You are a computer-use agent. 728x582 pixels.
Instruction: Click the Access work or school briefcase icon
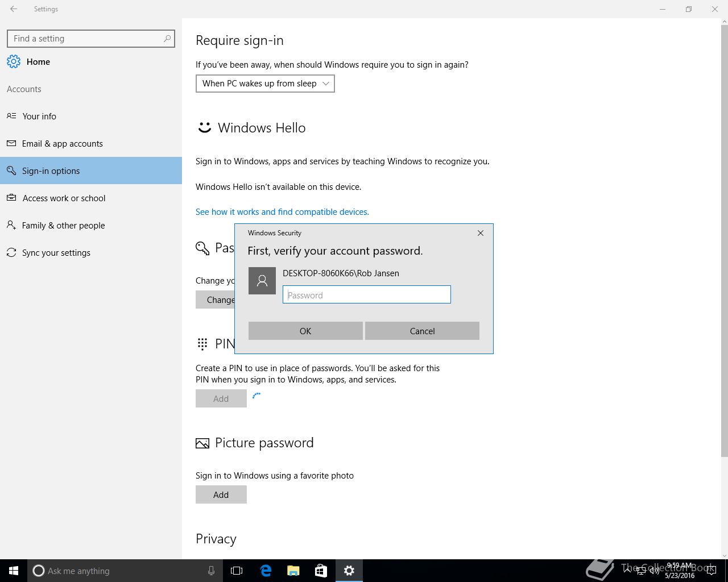point(11,198)
